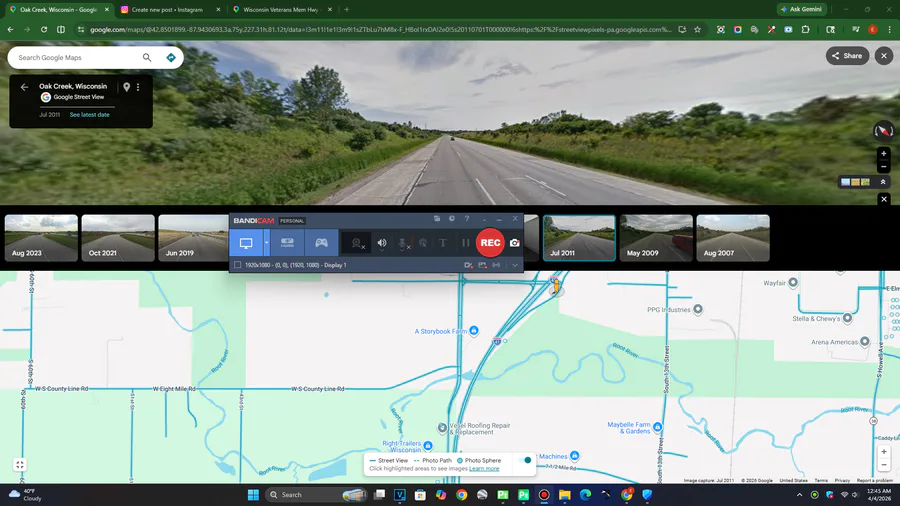Select Bandicam HDMI device recording mode

[x=287, y=243]
